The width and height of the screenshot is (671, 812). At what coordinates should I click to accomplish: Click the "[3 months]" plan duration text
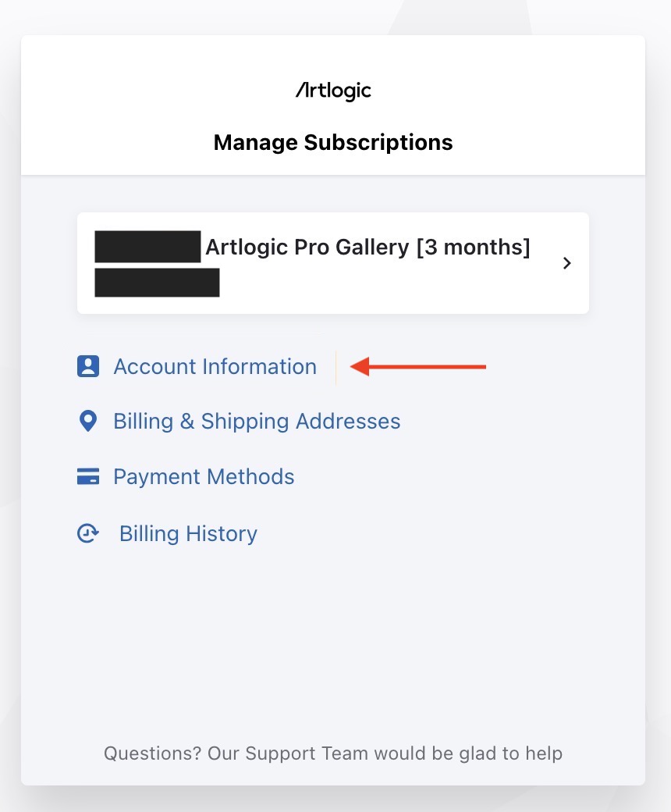pyautogui.click(x=474, y=247)
